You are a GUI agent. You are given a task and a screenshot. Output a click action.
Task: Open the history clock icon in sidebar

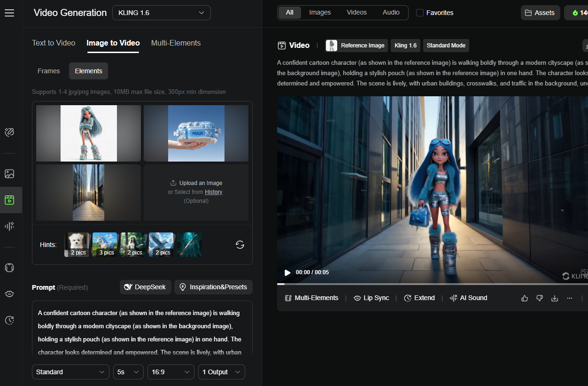point(9,320)
